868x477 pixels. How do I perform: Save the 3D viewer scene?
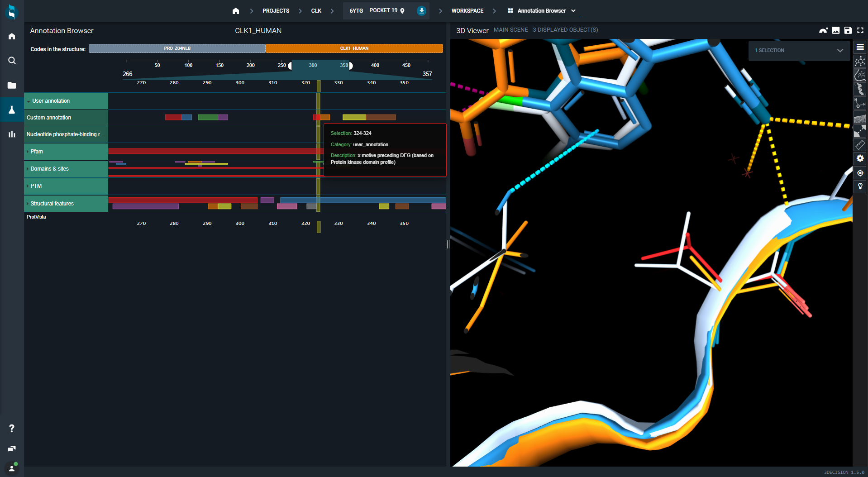point(848,30)
